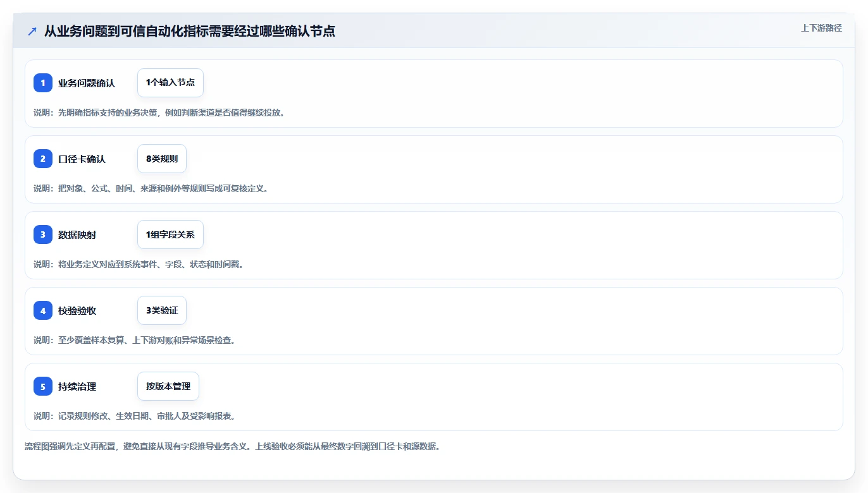The height and width of the screenshot is (493, 868).
Task: Select the 持续治理 step title
Action: pos(77,386)
